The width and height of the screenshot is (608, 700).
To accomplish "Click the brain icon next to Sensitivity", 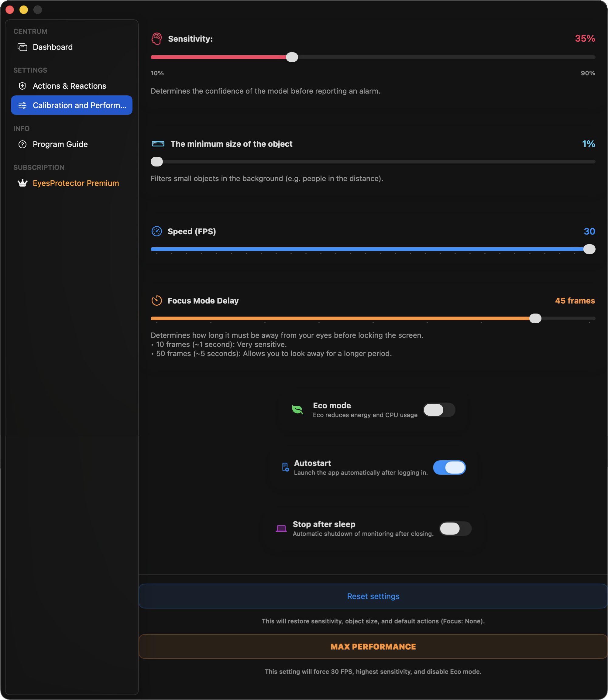I will [x=156, y=38].
